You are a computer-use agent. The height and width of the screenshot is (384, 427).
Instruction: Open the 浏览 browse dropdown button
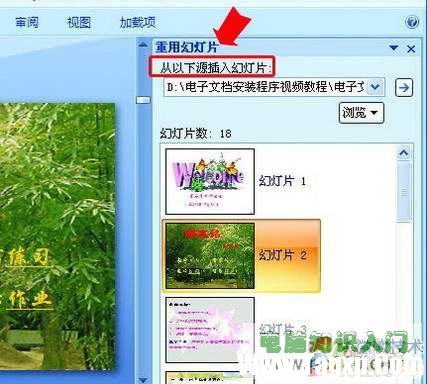(361, 113)
